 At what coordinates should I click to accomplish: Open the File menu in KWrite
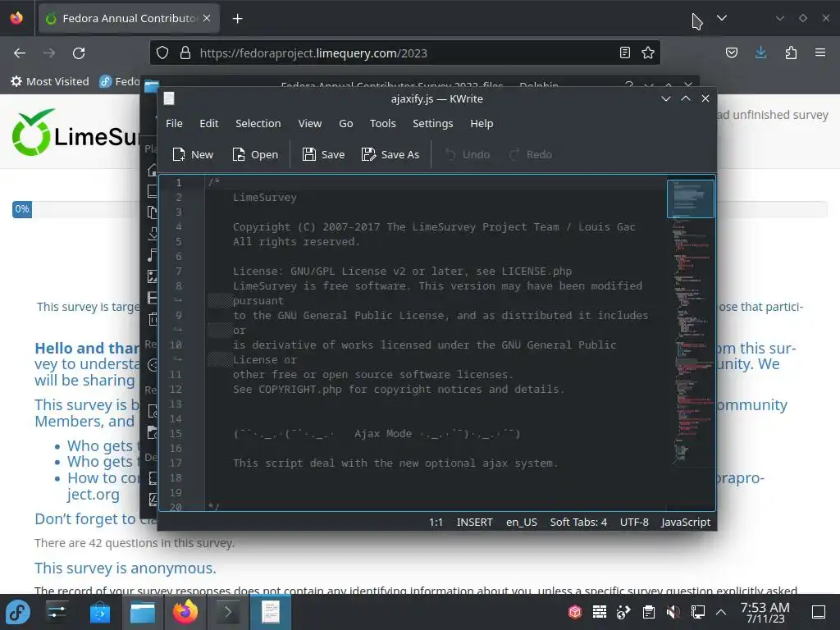pos(174,123)
